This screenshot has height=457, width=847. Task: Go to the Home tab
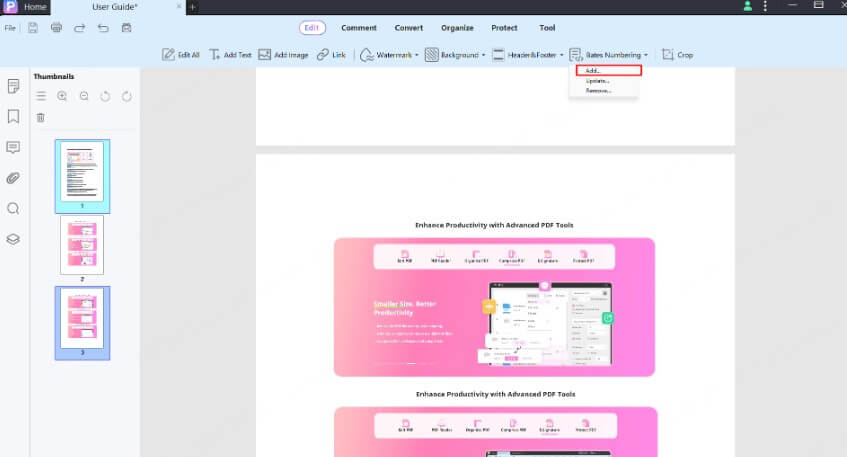[x=35, y=7]
